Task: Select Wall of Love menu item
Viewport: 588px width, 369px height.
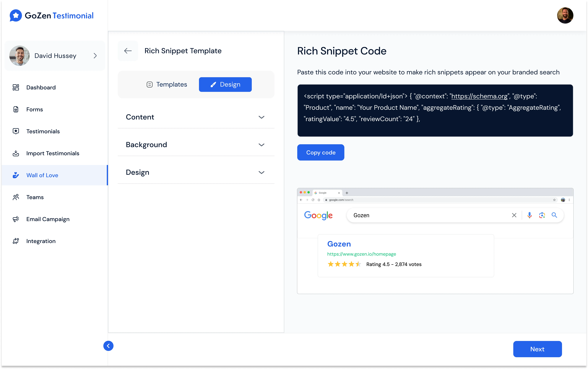Action: pos(55,175)
